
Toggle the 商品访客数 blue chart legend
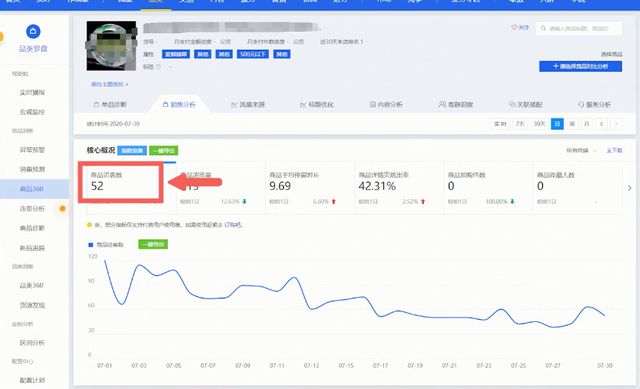(106, 245)
